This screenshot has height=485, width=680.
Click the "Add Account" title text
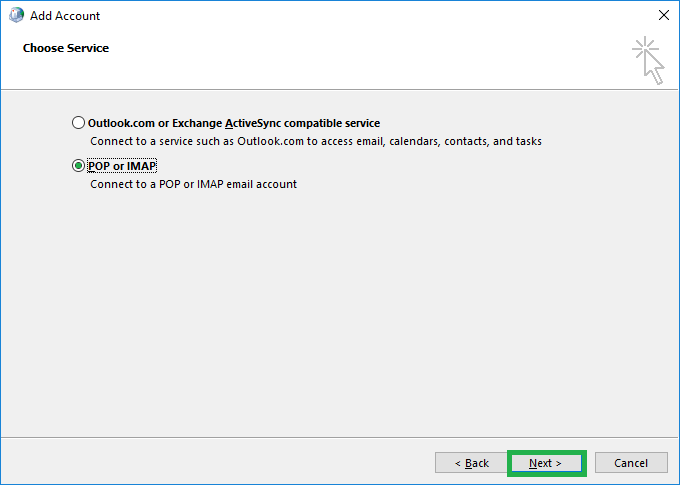point(65,16)
